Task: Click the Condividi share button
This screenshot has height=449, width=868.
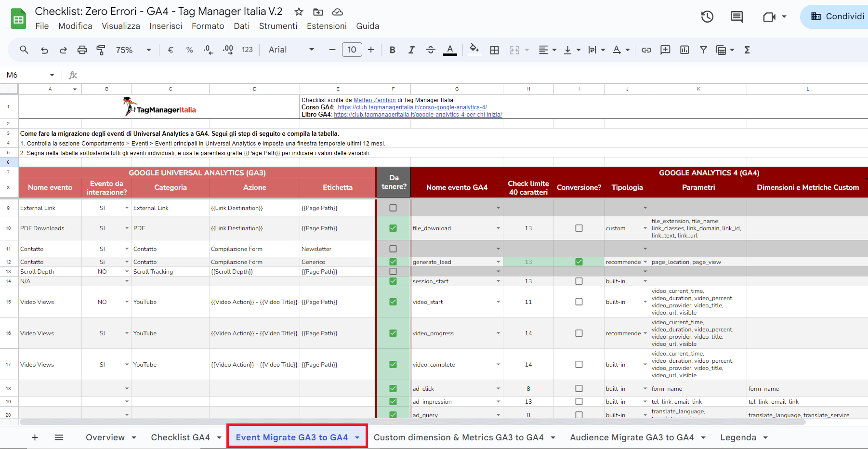Action: coord(837,17)
